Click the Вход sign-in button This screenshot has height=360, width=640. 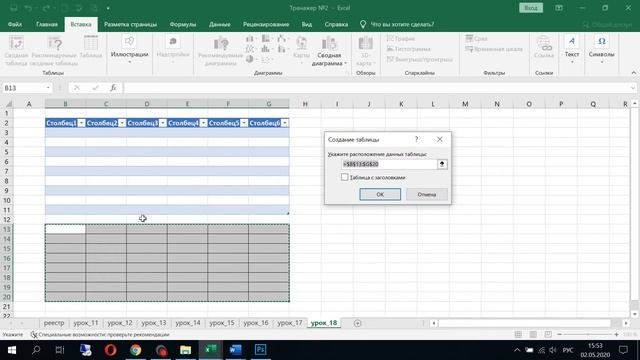pos(531,8)
